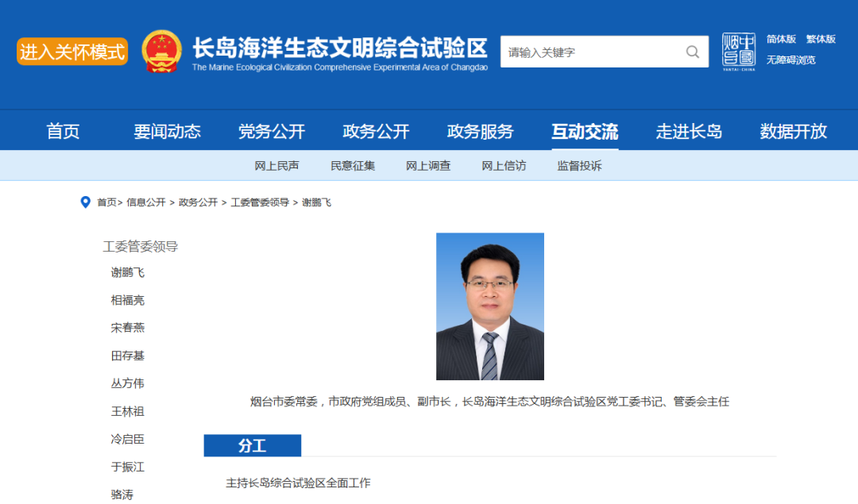
Task: Click the Yantai China seal logo
Action: [739, 52]
